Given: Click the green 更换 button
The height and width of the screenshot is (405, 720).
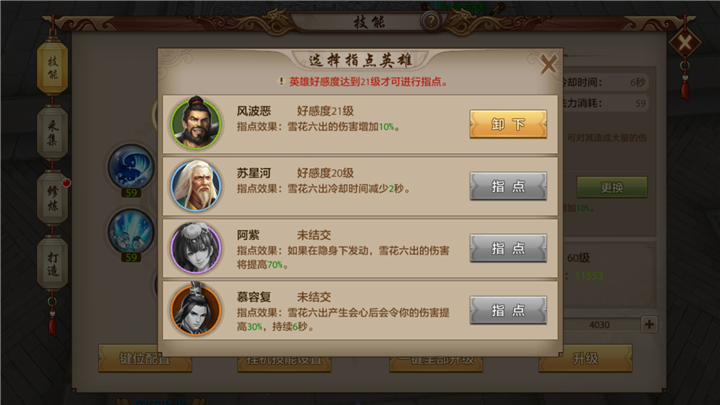Looking at the screenshot, I should pos(612,187).
